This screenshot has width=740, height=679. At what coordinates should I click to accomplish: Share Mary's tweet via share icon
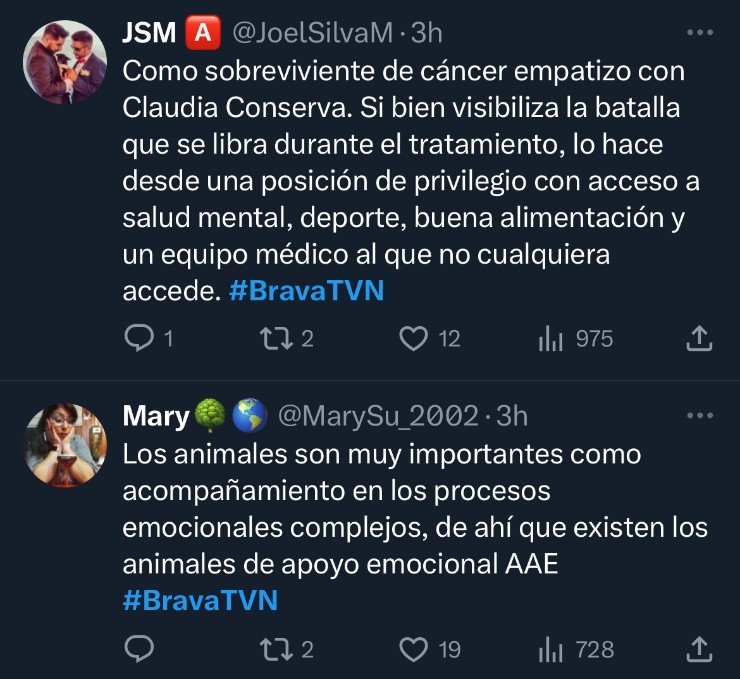pos(699,650)
